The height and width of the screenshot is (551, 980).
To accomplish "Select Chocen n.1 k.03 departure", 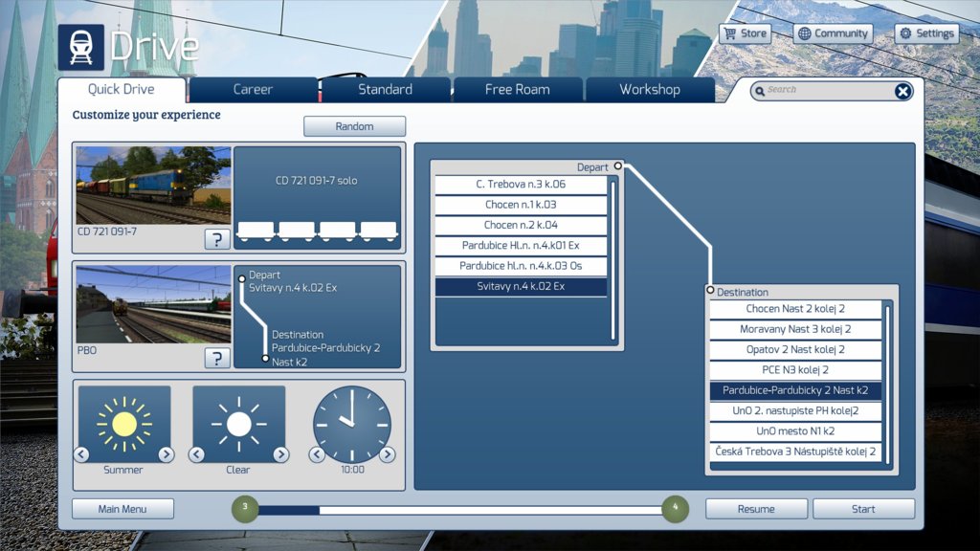I will coord(521,205).
